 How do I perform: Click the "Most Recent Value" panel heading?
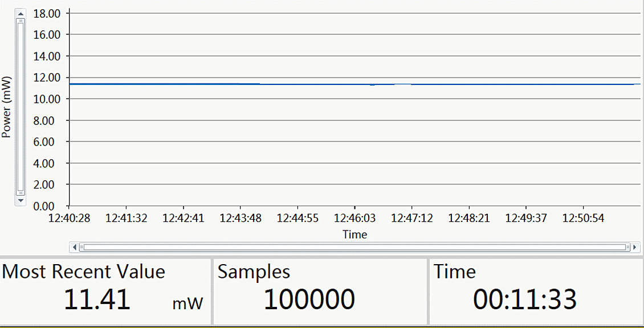point(84,272)
